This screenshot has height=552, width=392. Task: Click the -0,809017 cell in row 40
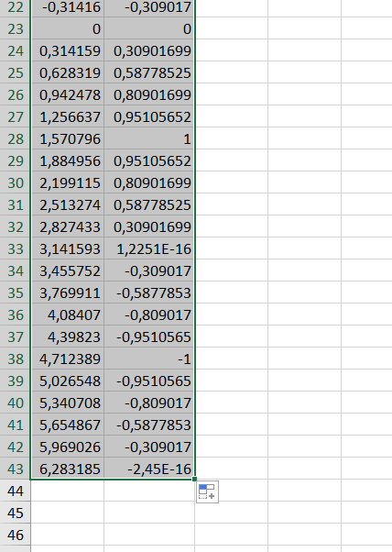pyautogui.click(x=149, y=403)
